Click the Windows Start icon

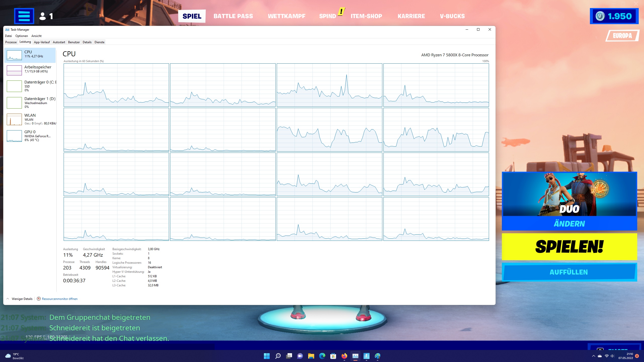pyautogui.click(x=267, y=356)
